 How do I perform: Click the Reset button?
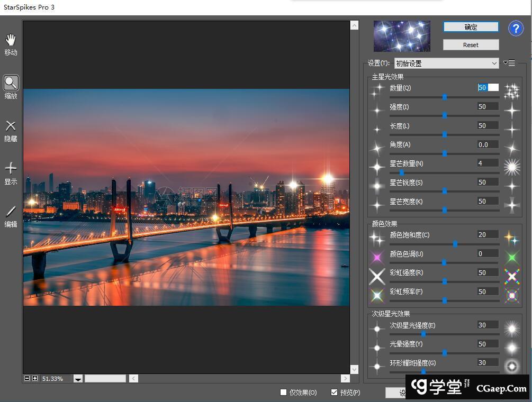point(471,45)
